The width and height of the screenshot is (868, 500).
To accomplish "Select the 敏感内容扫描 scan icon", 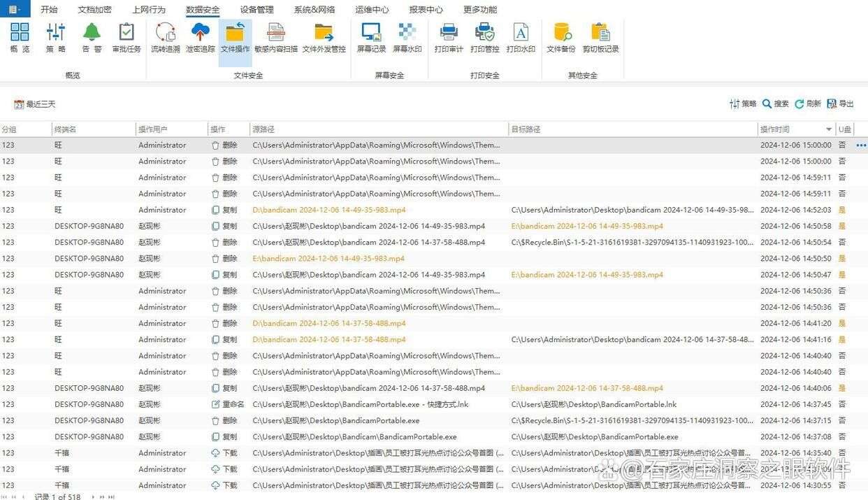I will (275, 36).
